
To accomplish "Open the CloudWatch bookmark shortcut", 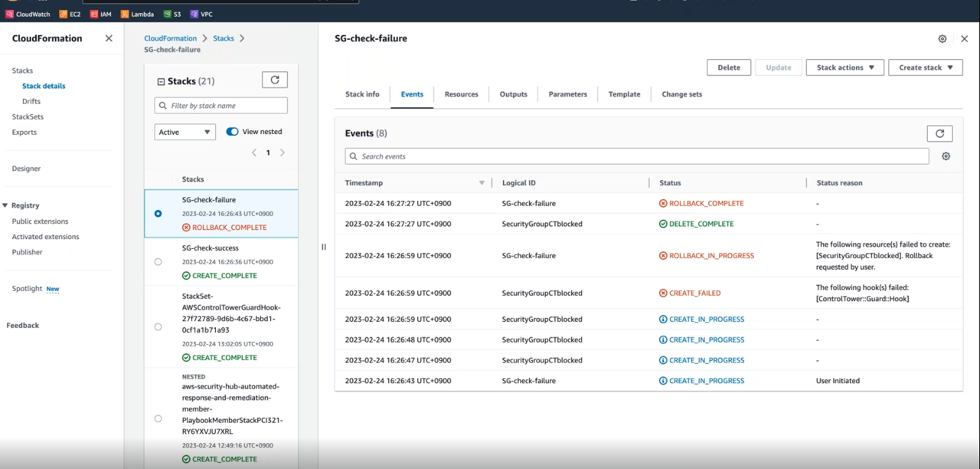I will (28, 14).
